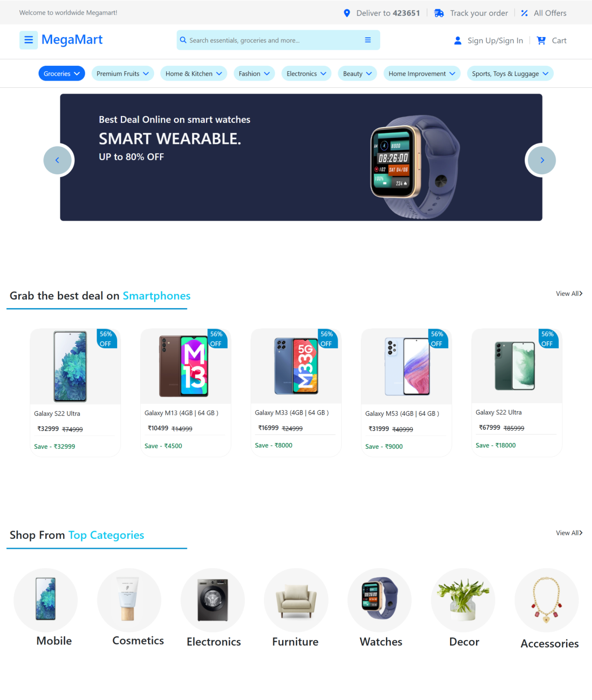This screenshot has width=592, height=700.
Task: Click the magnifier search icon
Action: (x=183, y=40)
